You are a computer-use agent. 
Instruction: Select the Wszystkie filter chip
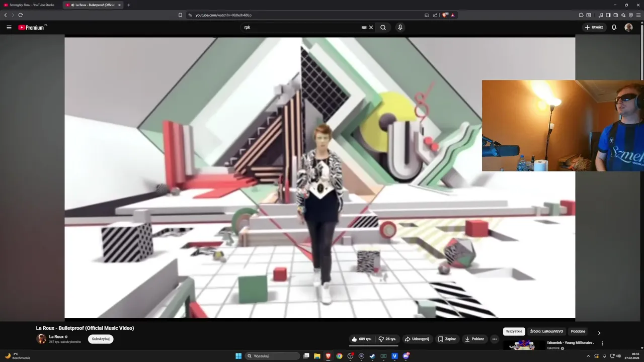pyautogui.click(x=514, y=331)
